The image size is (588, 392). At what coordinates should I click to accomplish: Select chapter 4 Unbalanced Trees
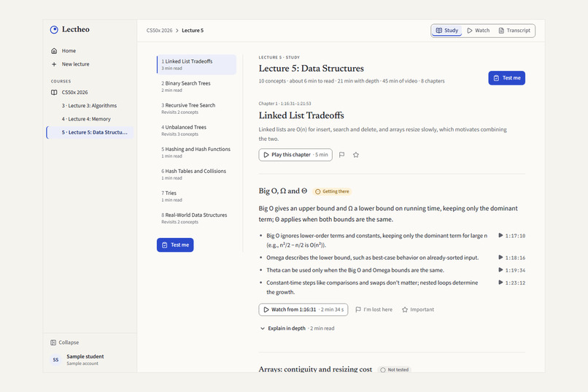pos(196,130)
